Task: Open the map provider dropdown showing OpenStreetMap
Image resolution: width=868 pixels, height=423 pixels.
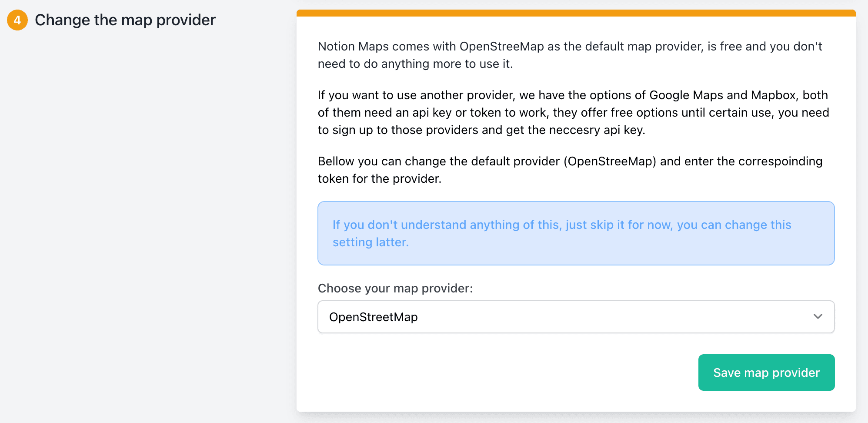Action: [576, 317]
